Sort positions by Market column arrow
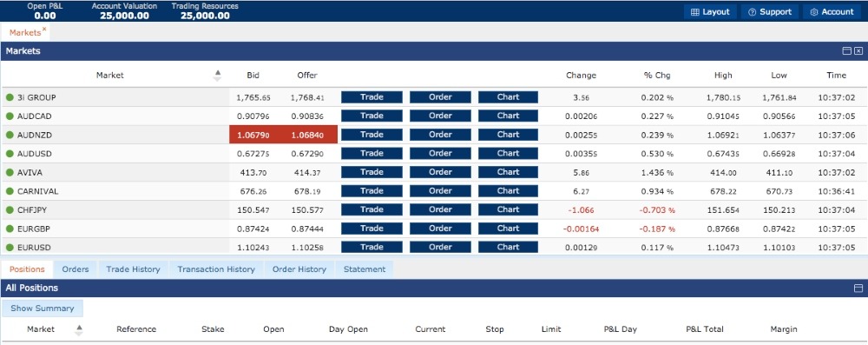The height and width of the screenshot is (345, 868). tap(79, 329)
